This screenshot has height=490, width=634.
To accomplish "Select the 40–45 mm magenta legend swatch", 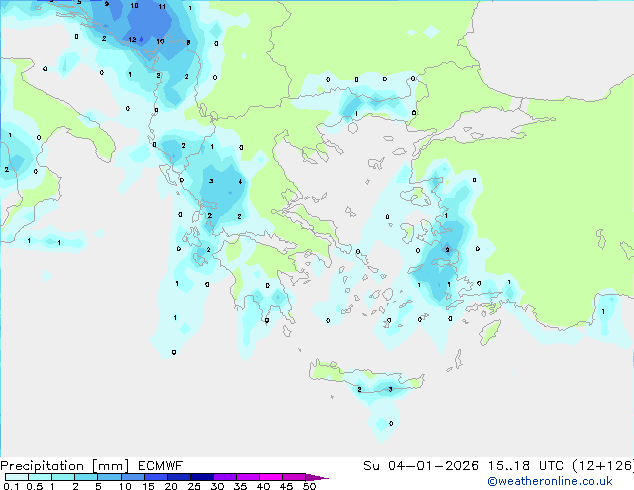I will pos(271,477).
